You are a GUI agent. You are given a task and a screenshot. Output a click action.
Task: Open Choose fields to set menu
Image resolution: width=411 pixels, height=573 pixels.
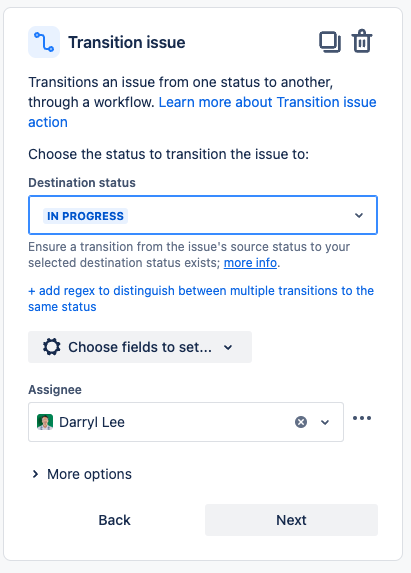click(140, 347)
